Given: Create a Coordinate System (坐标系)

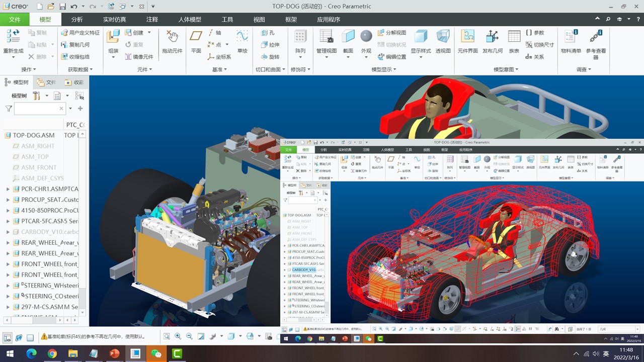Looking at the screenshot, I should pos(219,57).
